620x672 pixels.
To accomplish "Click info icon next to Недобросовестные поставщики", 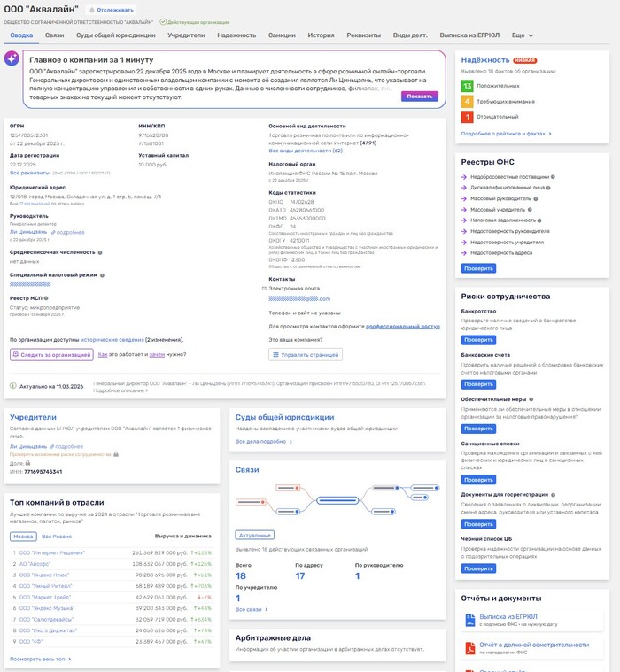I will (554, 176).
